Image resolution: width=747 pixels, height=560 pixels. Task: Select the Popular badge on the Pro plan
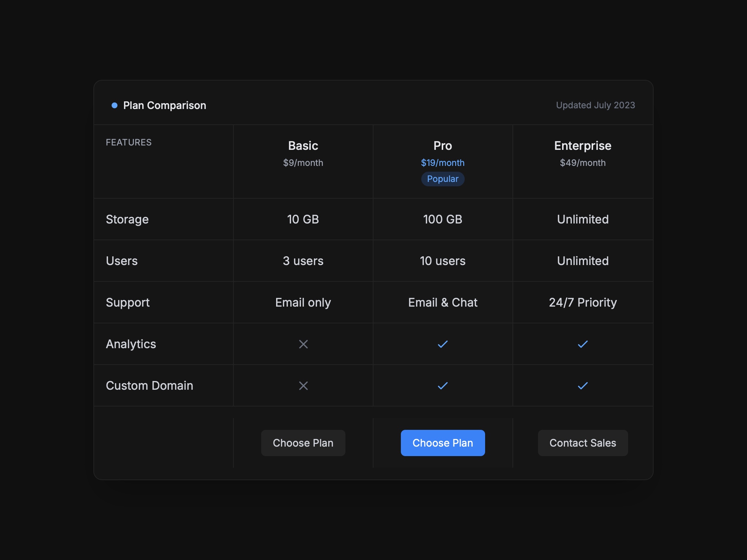(x=442, y=179)
